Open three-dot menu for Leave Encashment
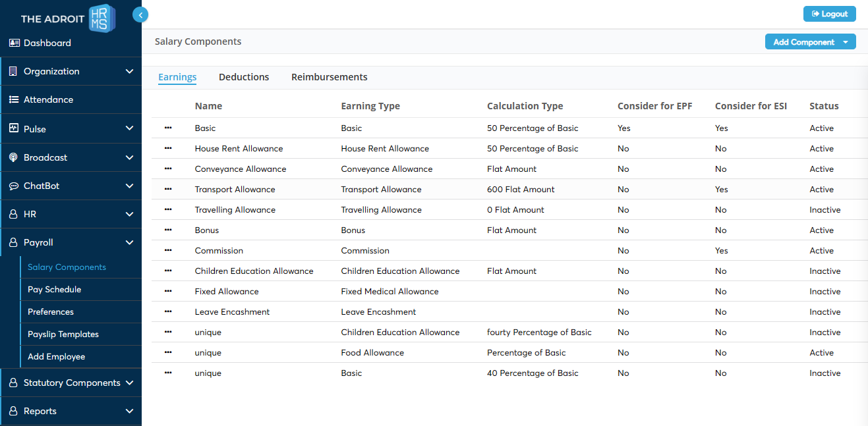868x426 pixels. [168, 311]
